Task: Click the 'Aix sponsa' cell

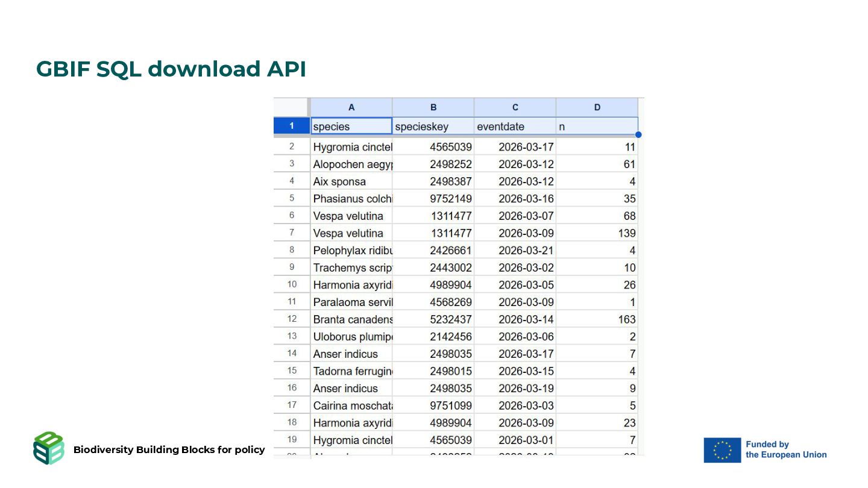Action: pos(351,181)
